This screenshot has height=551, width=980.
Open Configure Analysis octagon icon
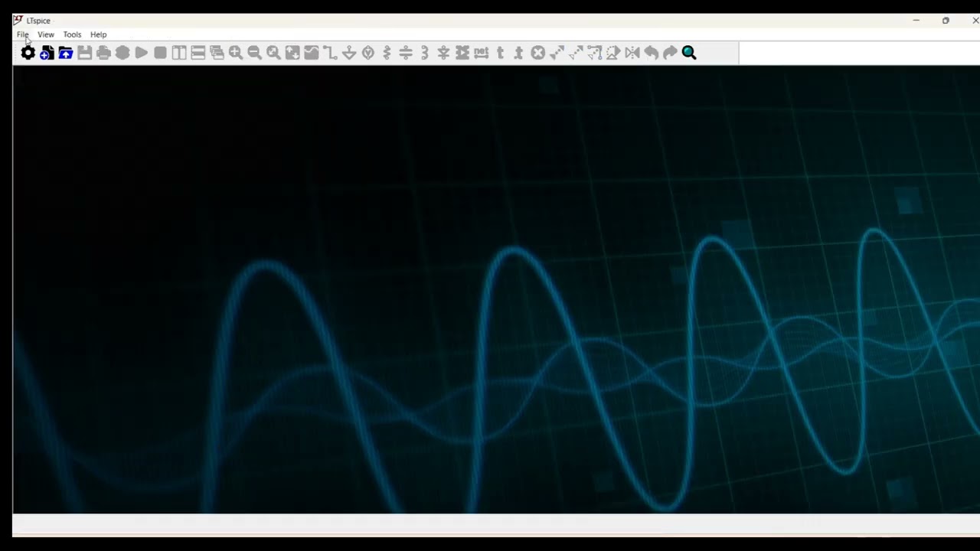[122, 53]
